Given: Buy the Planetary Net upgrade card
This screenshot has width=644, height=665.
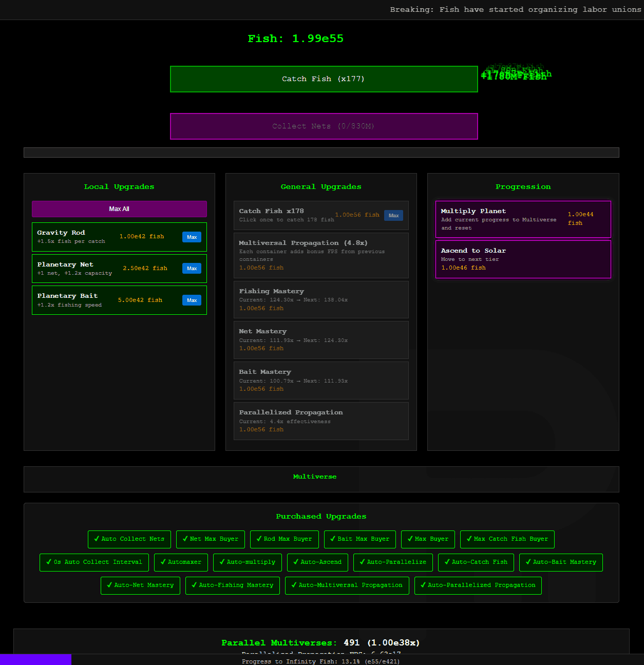Looking at the screenshot, I should click(x=119, y=269).
